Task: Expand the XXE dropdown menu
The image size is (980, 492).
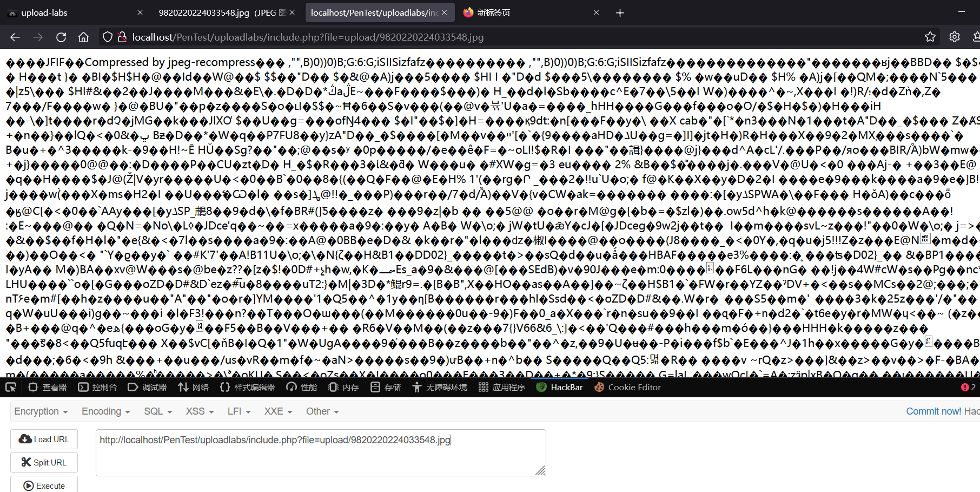Action: (278, 411)
